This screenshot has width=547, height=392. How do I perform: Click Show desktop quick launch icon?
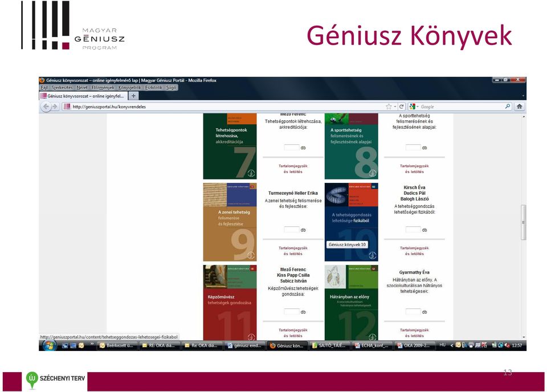coord(65,345)
